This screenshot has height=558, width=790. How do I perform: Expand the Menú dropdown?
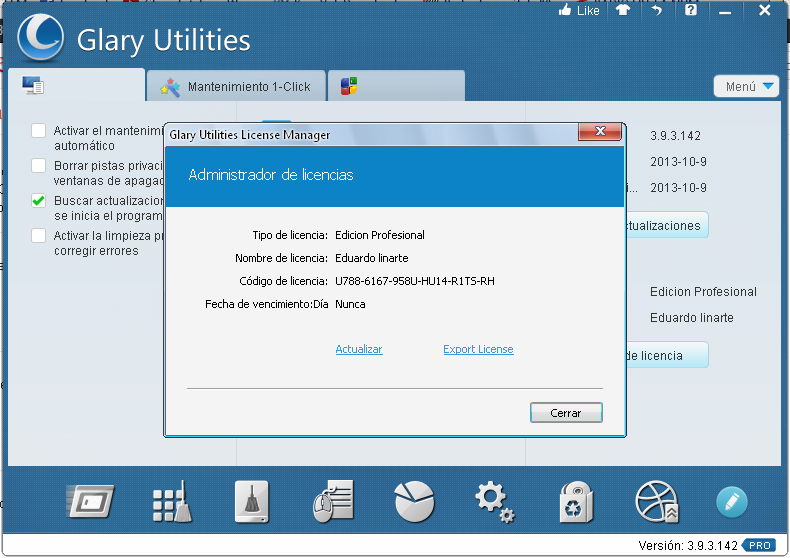[746, 87]
